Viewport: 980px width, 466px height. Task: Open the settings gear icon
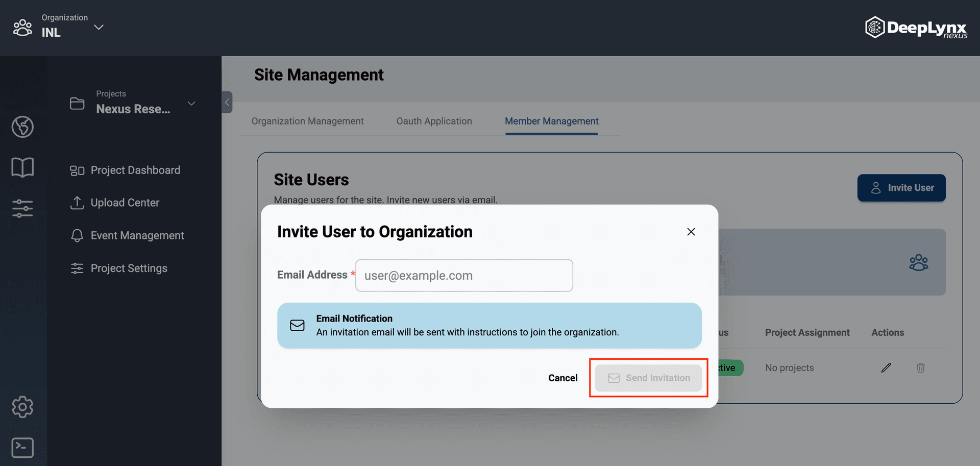22,407
